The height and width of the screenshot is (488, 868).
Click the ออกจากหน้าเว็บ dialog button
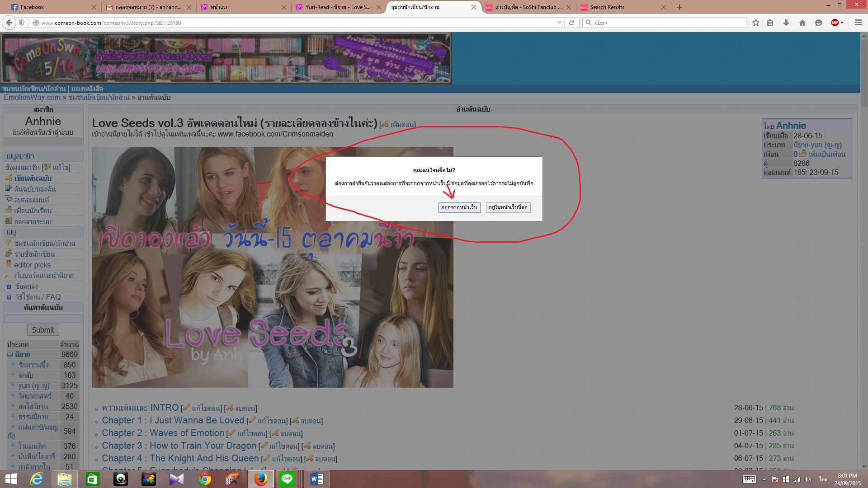click(459, 207)
